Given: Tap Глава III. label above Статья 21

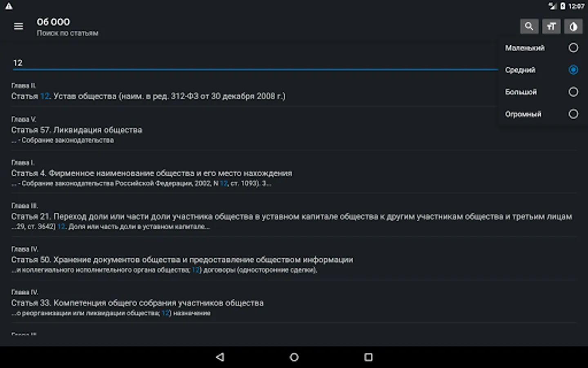Looking at the screenshot, I should 24,206.
